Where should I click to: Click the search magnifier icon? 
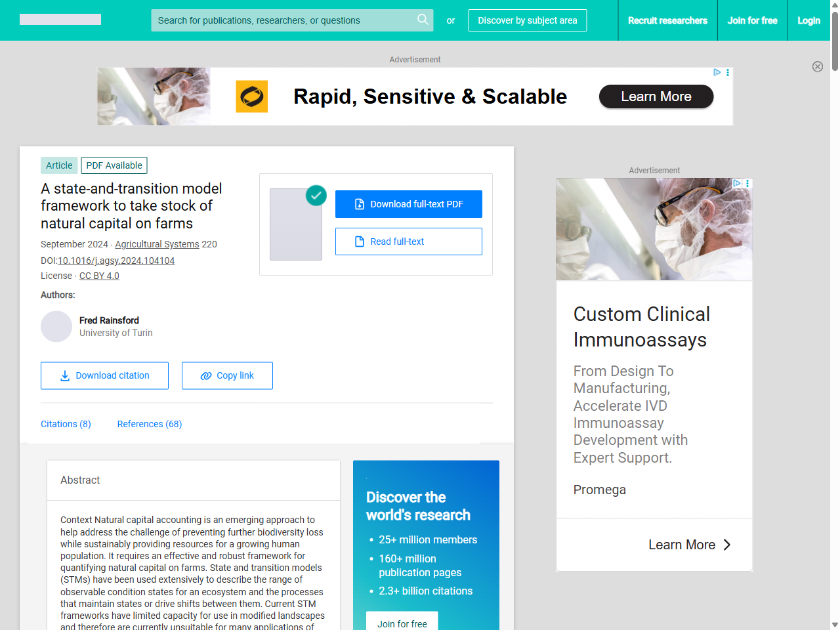pos(423,20)
